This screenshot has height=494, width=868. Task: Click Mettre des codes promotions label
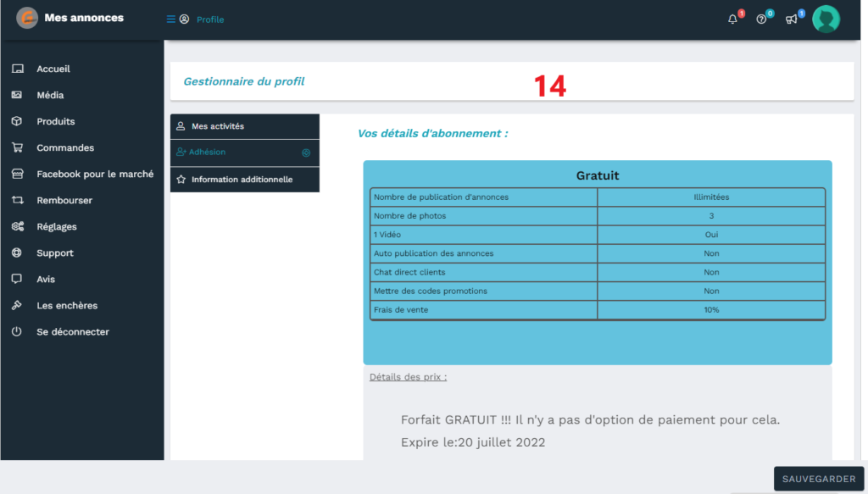coord(430,291)
